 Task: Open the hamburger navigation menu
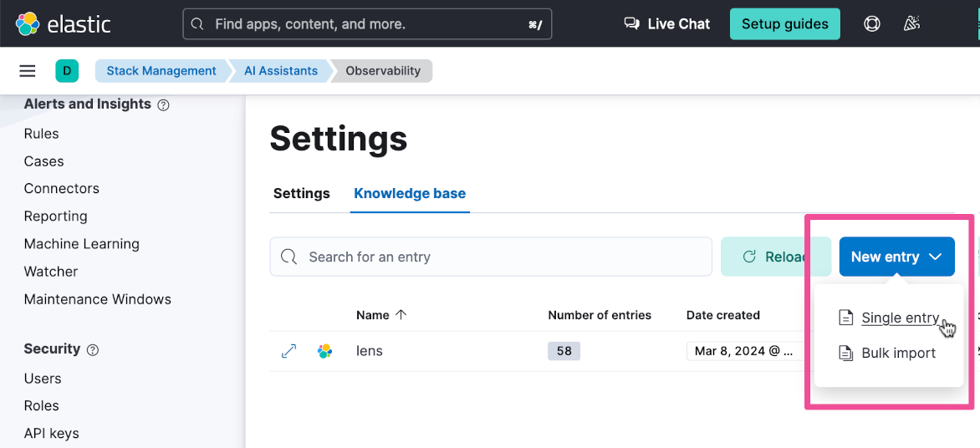(x=28, y=71)
